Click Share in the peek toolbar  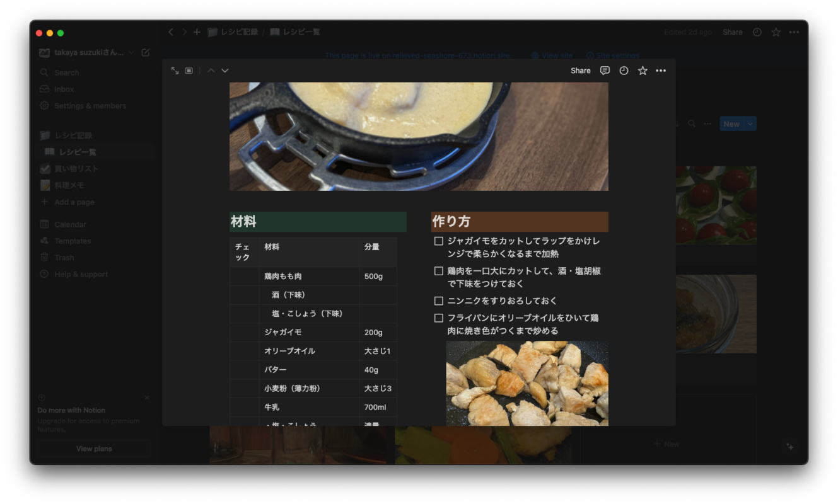580,71
